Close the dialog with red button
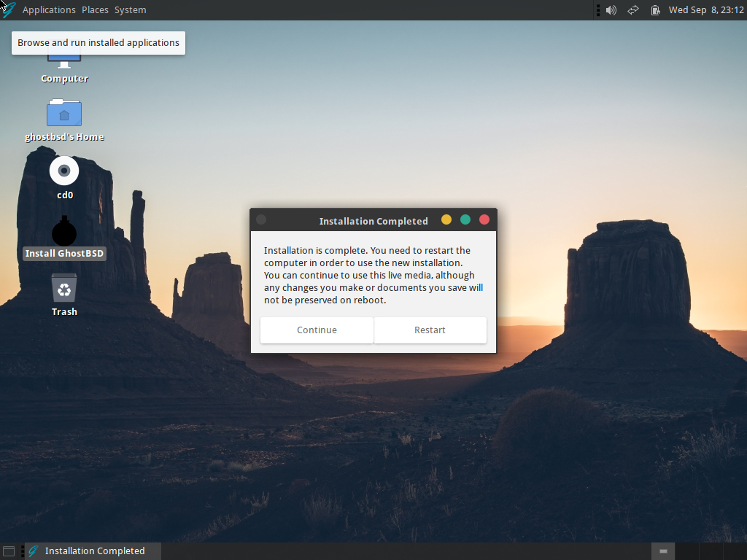Viewport: 747px width, 560px height. [x=484, y=219]
